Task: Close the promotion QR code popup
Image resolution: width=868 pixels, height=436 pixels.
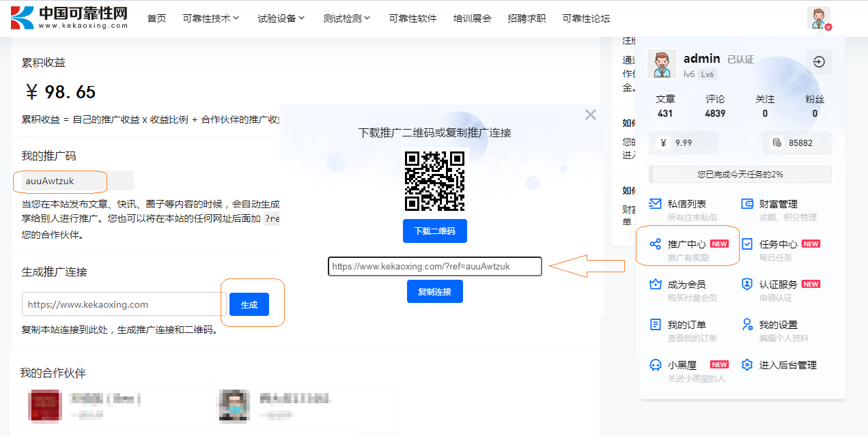Action: 591,115
